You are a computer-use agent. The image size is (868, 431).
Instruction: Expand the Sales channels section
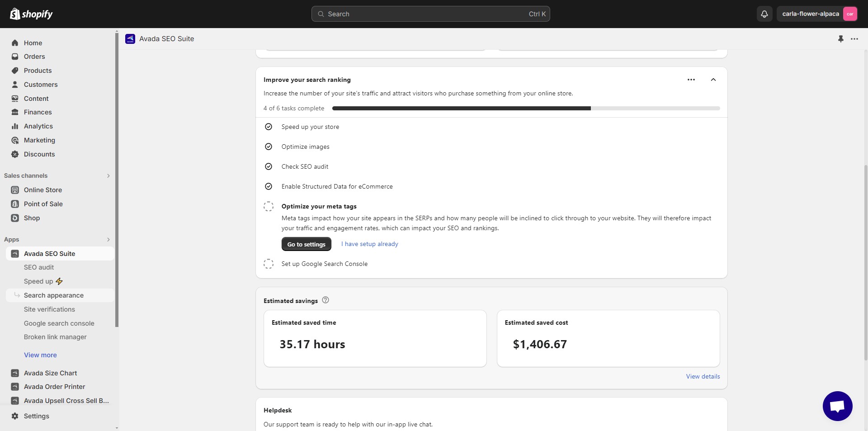pyautogui.click(x=108, y=176)
